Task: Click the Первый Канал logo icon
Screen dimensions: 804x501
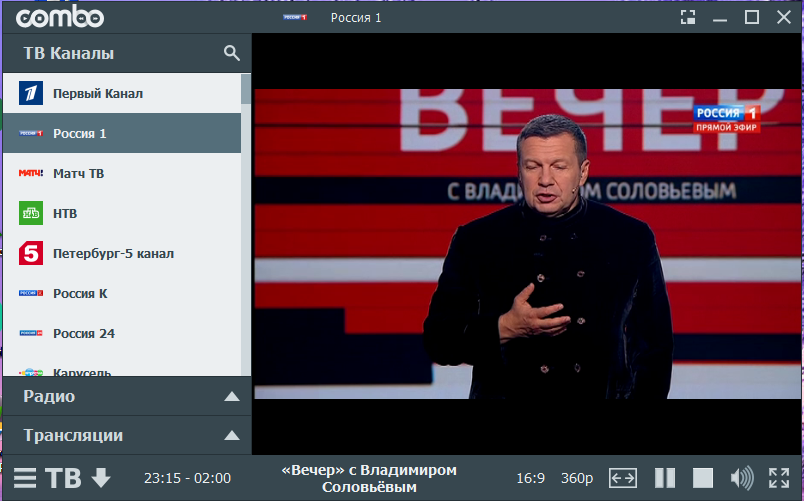Action: coord(31,93)
